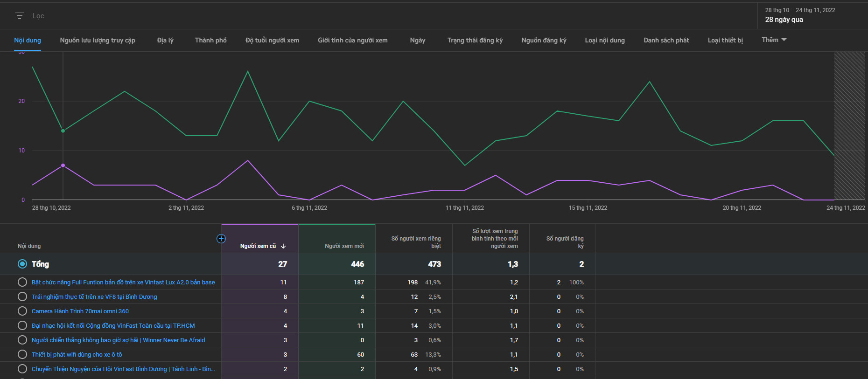Screen dimensions: 868x379
Task: Expand the Thêm dropdown menu
Action: coord(774,40)
